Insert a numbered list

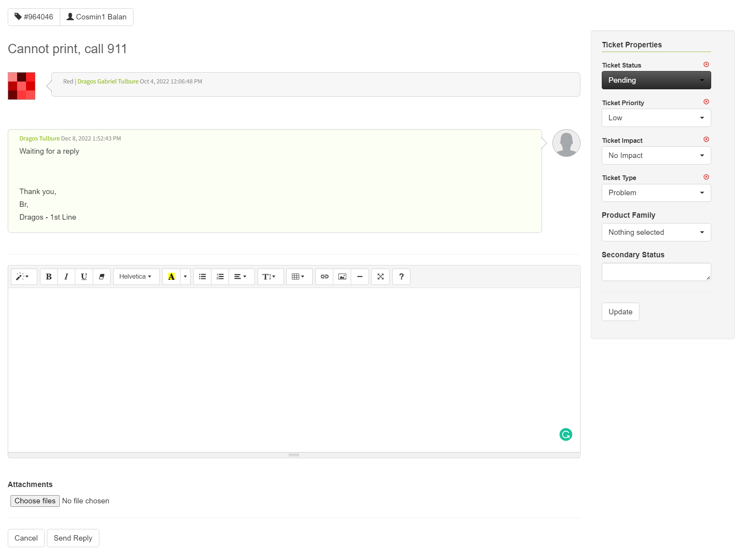220,276
